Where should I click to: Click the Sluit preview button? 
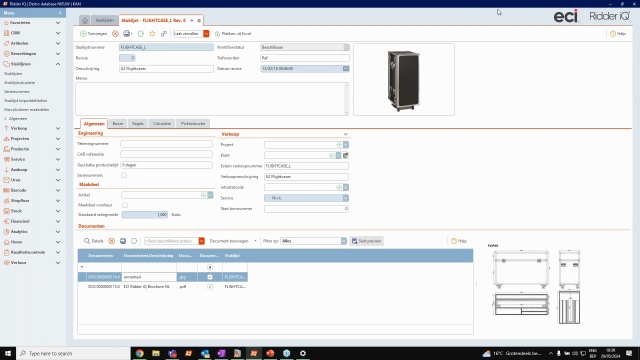coord(367,241)
